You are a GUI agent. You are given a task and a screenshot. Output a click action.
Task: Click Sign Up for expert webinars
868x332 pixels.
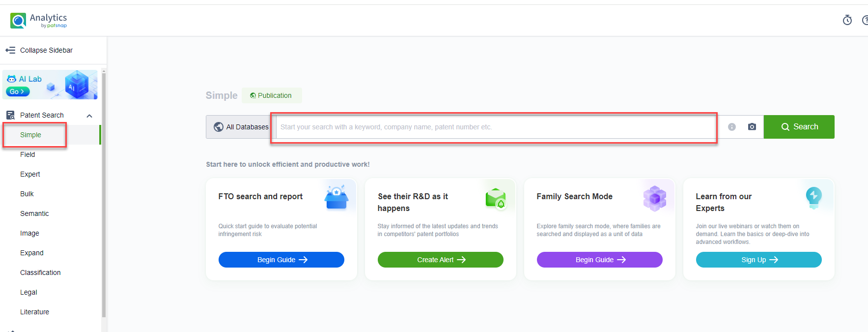click(758, 260)
